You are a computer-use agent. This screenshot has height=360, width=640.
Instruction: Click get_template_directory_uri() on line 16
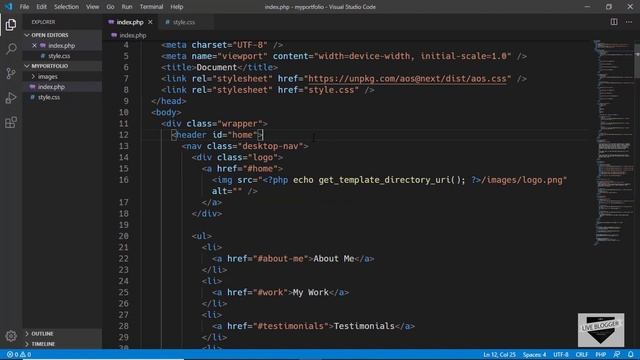coord(389,180)
